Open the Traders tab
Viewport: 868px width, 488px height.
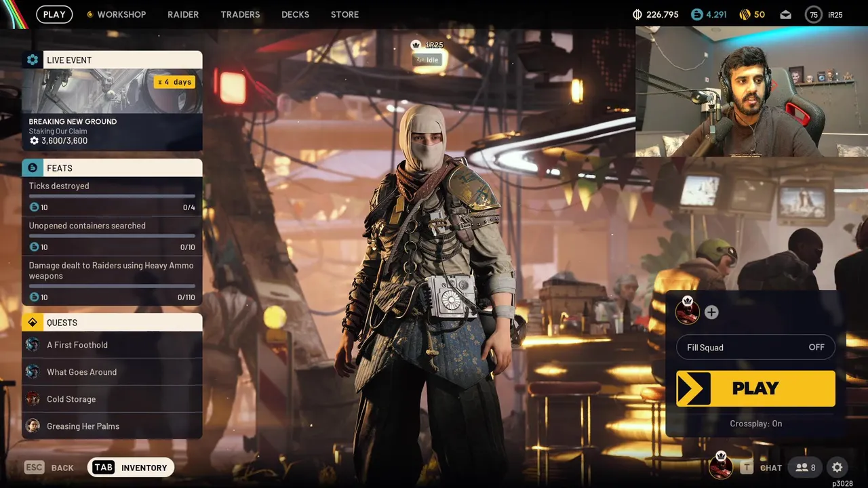click(x=240, y=14)
